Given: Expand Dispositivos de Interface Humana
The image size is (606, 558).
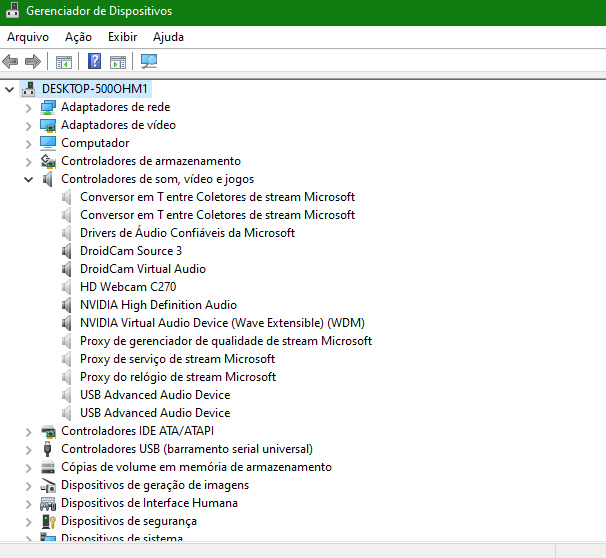Looking at the screenshot, I should [29, 504].
